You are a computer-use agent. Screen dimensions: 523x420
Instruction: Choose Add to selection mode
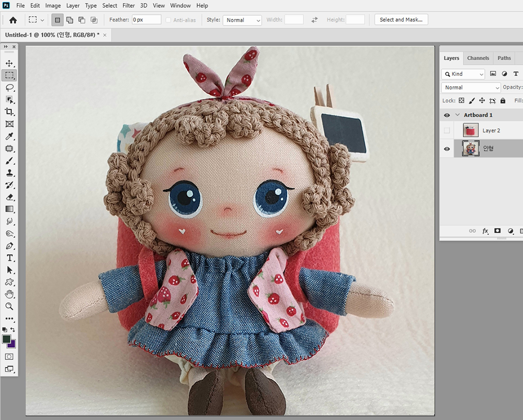coord(70,20)
